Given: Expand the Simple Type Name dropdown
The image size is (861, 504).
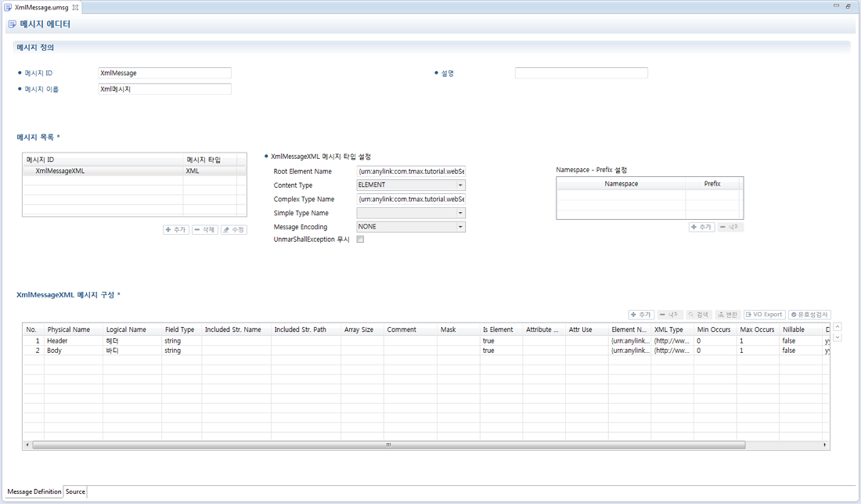Looking at the screenshot, I should 460,214.
